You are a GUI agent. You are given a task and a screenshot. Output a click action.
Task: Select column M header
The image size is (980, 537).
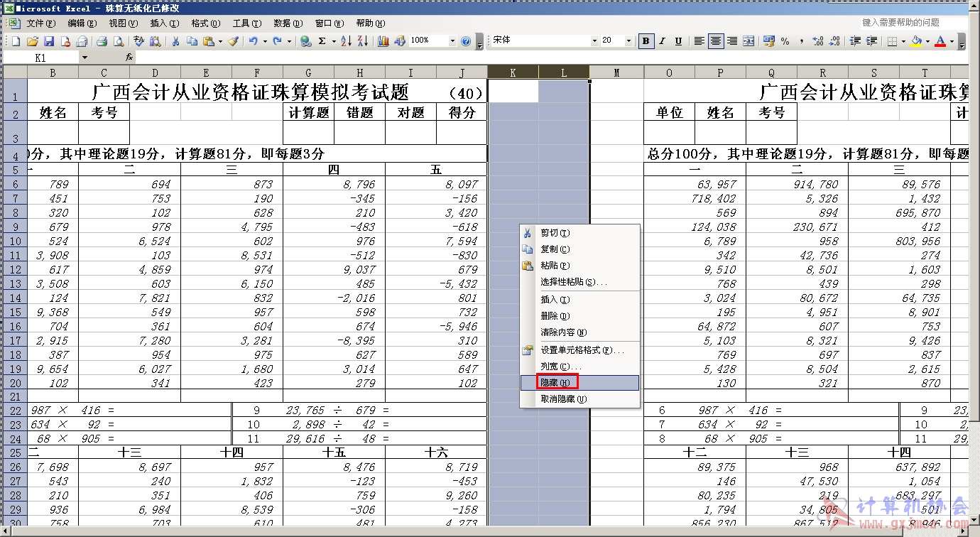click(616, 72)
